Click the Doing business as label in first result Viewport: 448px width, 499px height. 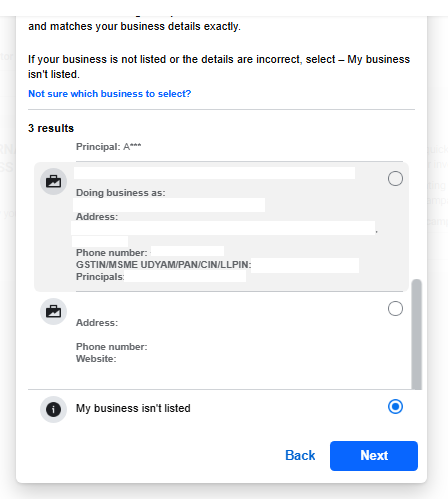(121, 193)
